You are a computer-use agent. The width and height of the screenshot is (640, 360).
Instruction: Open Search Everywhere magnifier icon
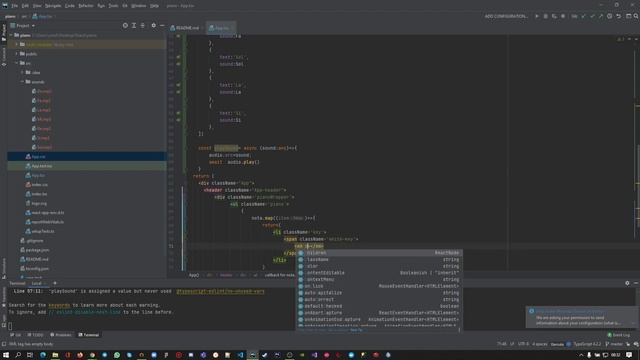[x=636, y=16]
